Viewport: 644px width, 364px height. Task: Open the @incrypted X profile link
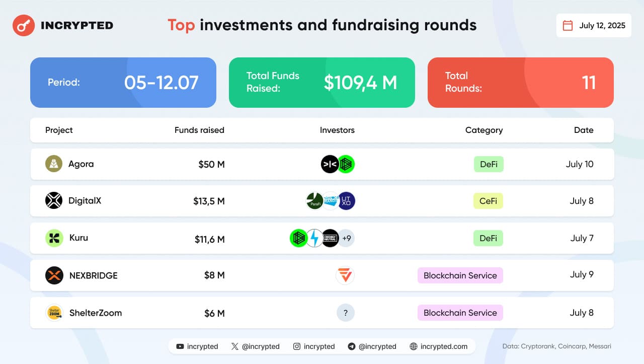coord(255,346)
